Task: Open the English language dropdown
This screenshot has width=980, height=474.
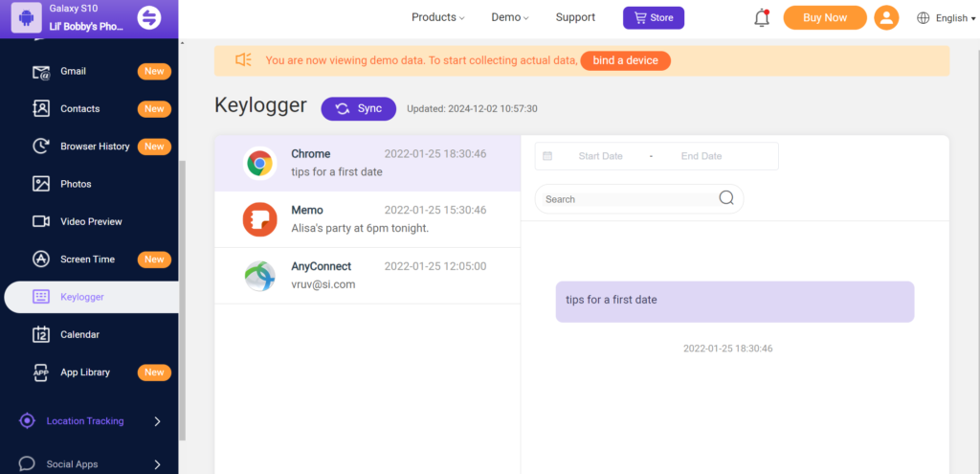Action: [x=956, y=18]
